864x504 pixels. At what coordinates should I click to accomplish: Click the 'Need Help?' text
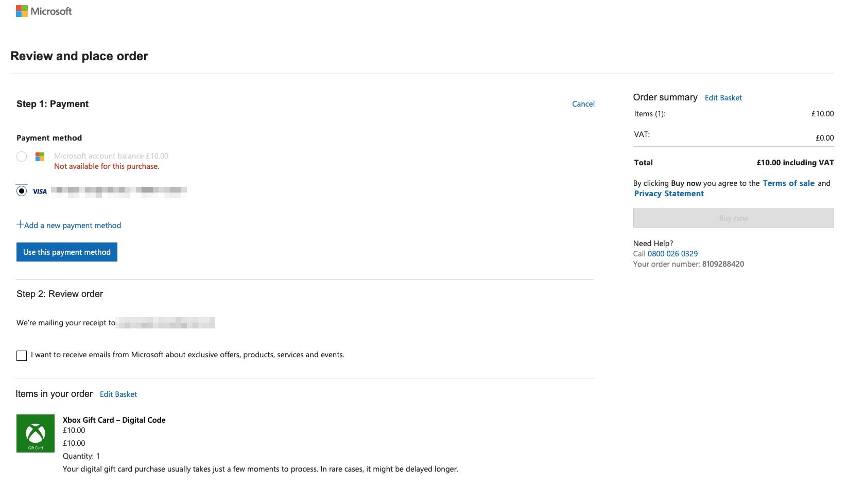pyautogui.click(x=653, y=244)
